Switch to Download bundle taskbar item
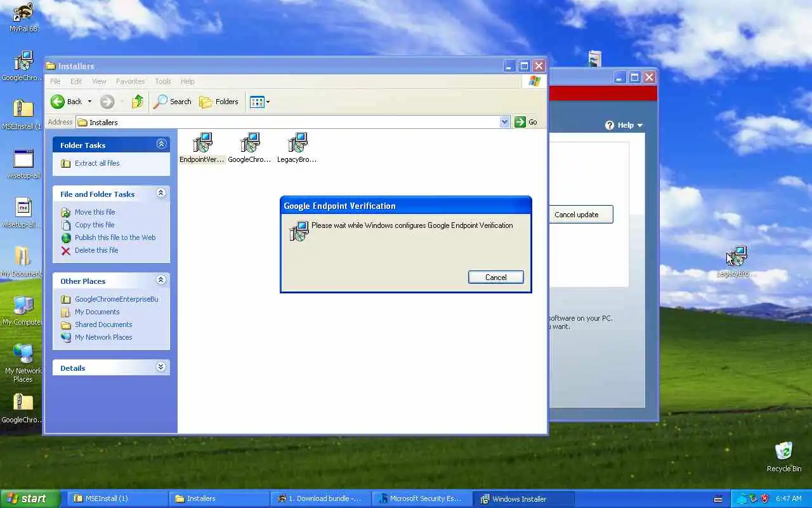Image resolution: width=812 pixels, height=508 pixels. point(321,498)
